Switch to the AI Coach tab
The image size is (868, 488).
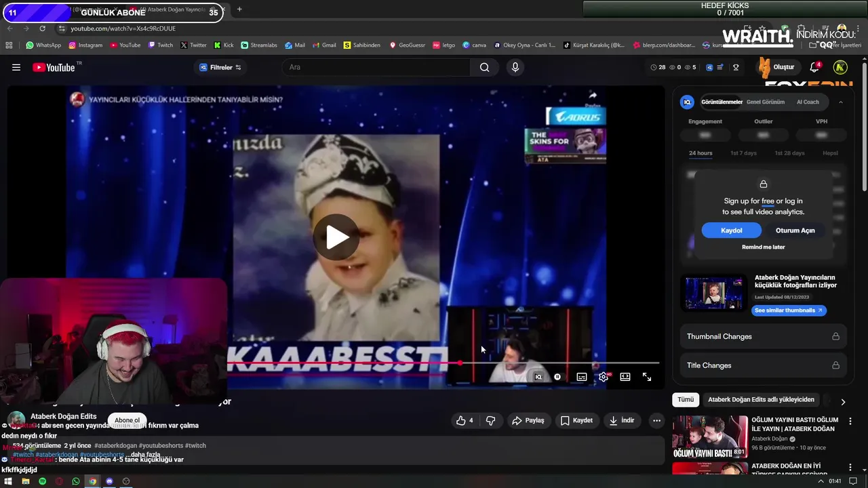tap(808, 102)
